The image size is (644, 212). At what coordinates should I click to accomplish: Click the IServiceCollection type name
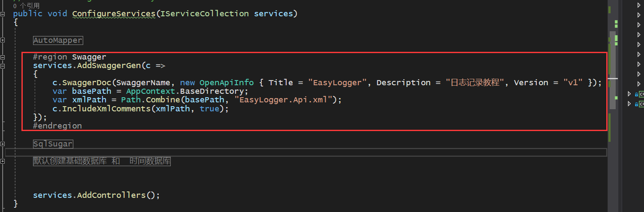pyautogui.click(x=205, y=14)
